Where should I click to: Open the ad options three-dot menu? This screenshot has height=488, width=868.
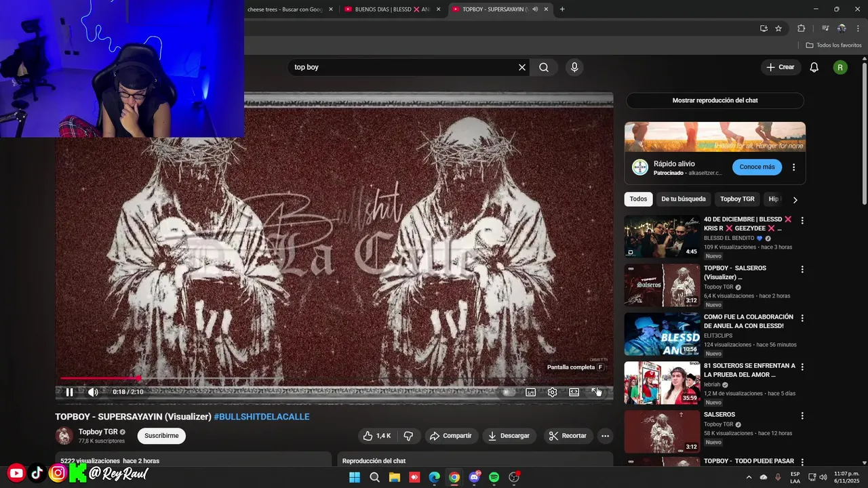point(793,167)
